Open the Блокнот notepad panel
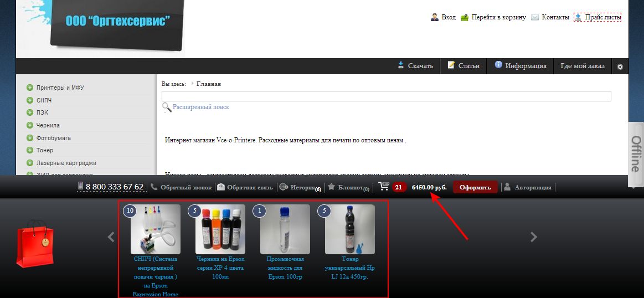644x298 pixels. pos(351,187)
